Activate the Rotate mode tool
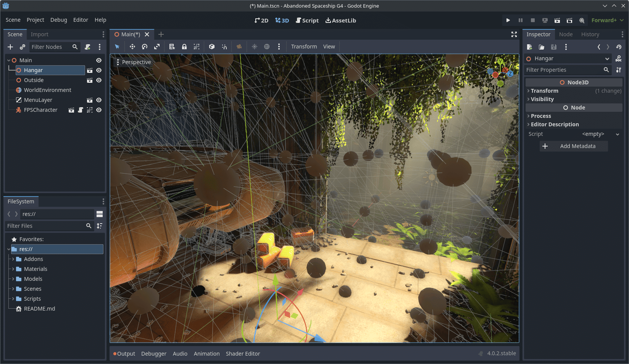This screenshot has width=629, height=364. pyautogui.click(x=145, y=46)
